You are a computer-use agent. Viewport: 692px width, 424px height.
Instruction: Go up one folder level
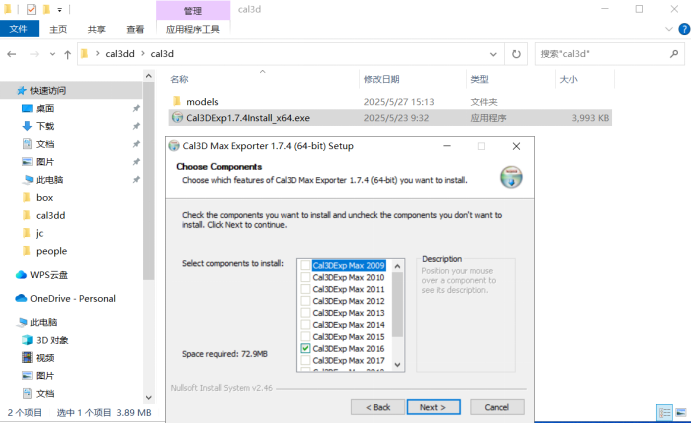click(x=67, y=54)
